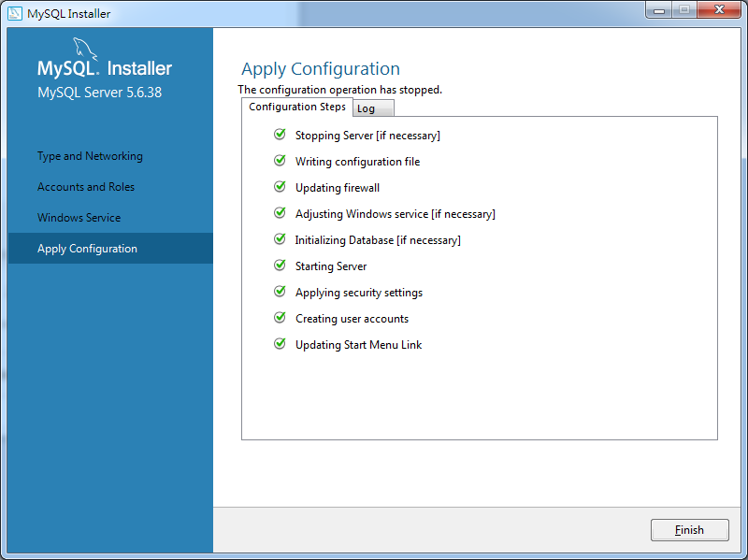Image resolution: width=748 pixels, height=560 pixels.
Task: Click the "Starting Server" step text
Action: pyautogui.click(x=331, y=266)
